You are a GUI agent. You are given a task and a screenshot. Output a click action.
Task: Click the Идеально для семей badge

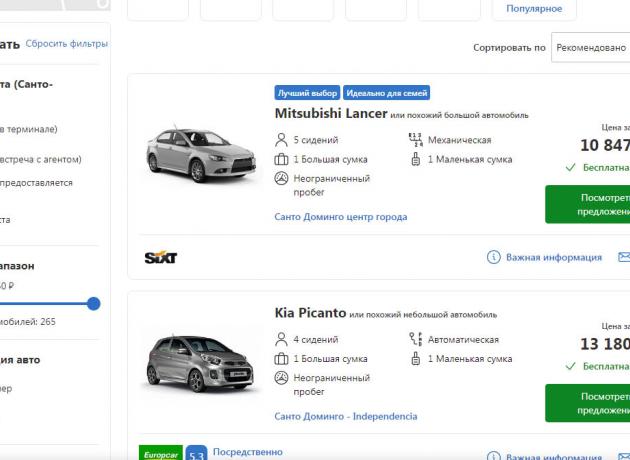coord(387,93)
